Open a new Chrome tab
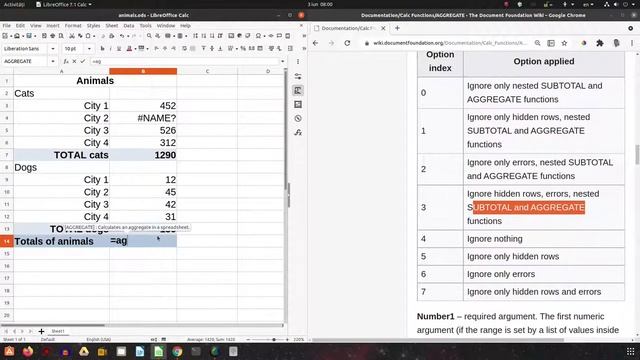 [x=397, y=28]
